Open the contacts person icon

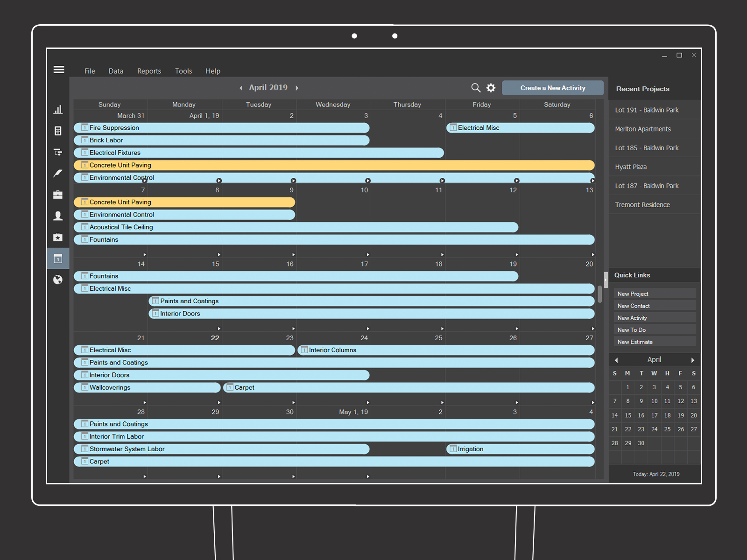58,216
